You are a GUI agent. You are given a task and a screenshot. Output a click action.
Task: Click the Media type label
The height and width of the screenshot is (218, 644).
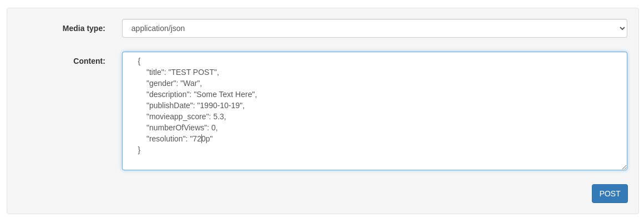pyautogui.click(x=84, y=28)
